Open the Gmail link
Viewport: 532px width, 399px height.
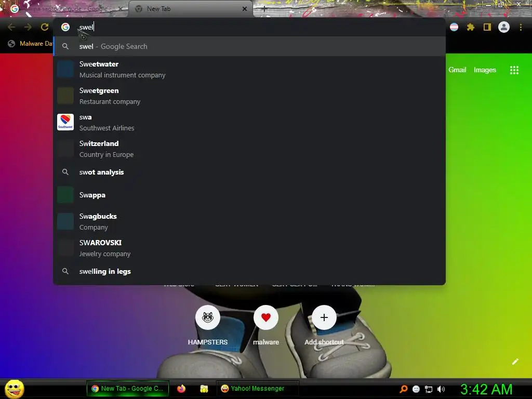coord(457,70)
